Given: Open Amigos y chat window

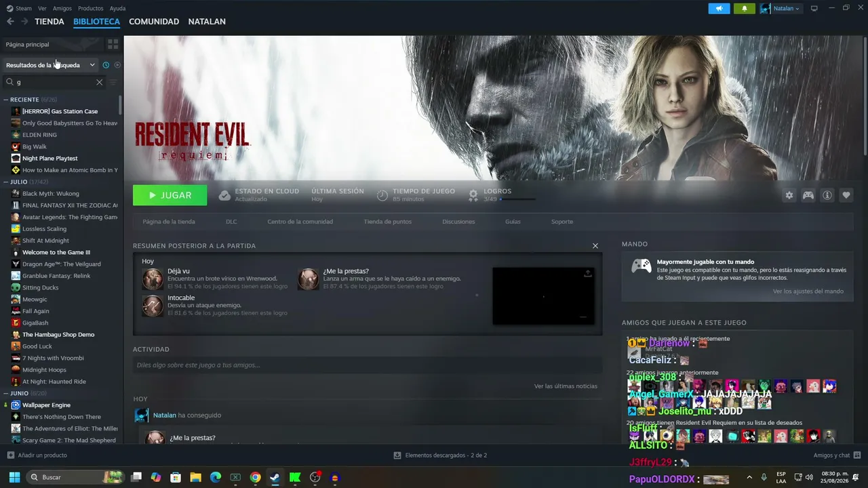Looking at the screenshot, I should click(x=837, y=455).
